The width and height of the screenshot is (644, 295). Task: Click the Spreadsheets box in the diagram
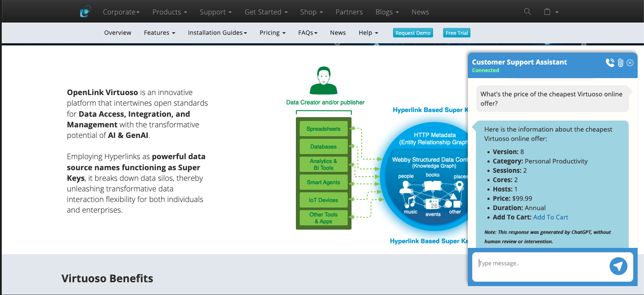point(323,129)
